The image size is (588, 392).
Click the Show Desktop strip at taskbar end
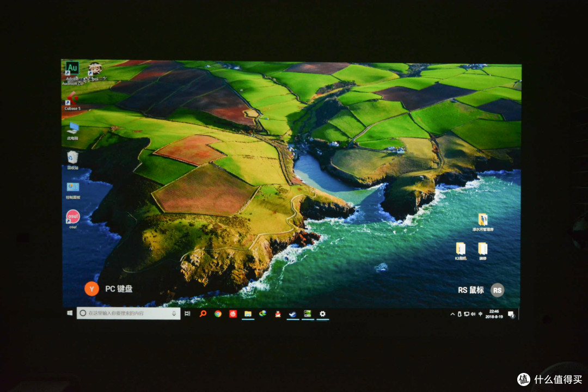tap(518, 315)
